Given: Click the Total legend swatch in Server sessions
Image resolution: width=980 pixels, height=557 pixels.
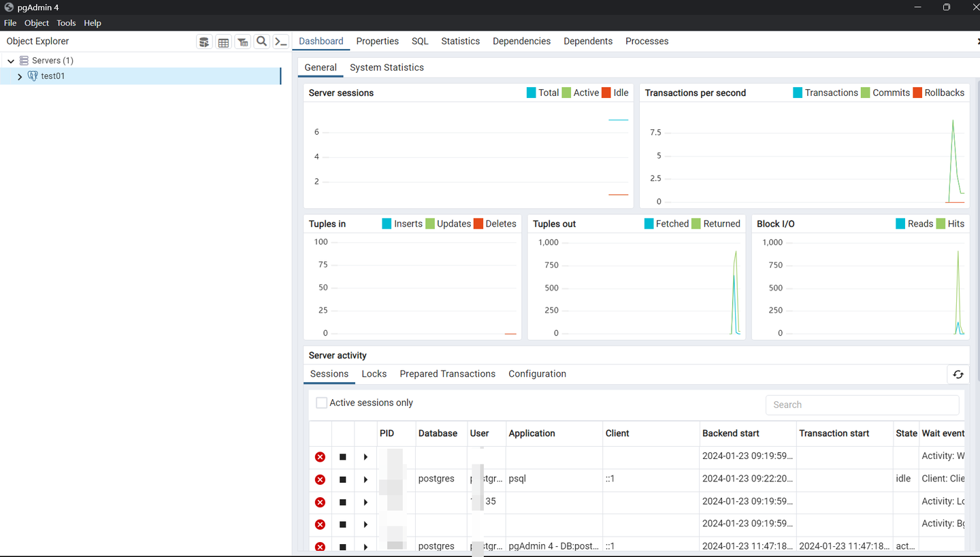Looking at the screenshot, I should click(x=532, y=92).
